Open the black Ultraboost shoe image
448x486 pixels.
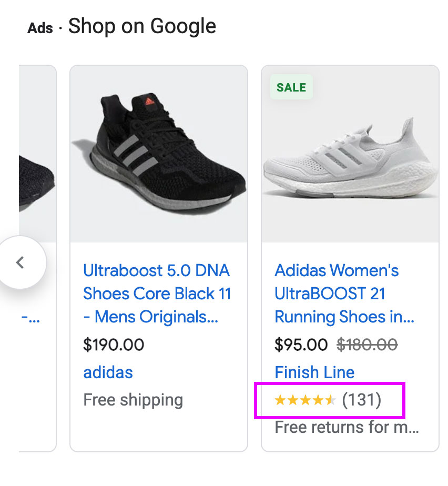[158, 154]
